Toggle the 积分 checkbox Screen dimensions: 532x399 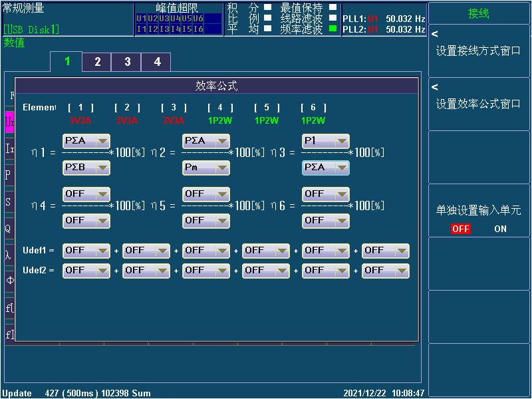click(267, 8)
